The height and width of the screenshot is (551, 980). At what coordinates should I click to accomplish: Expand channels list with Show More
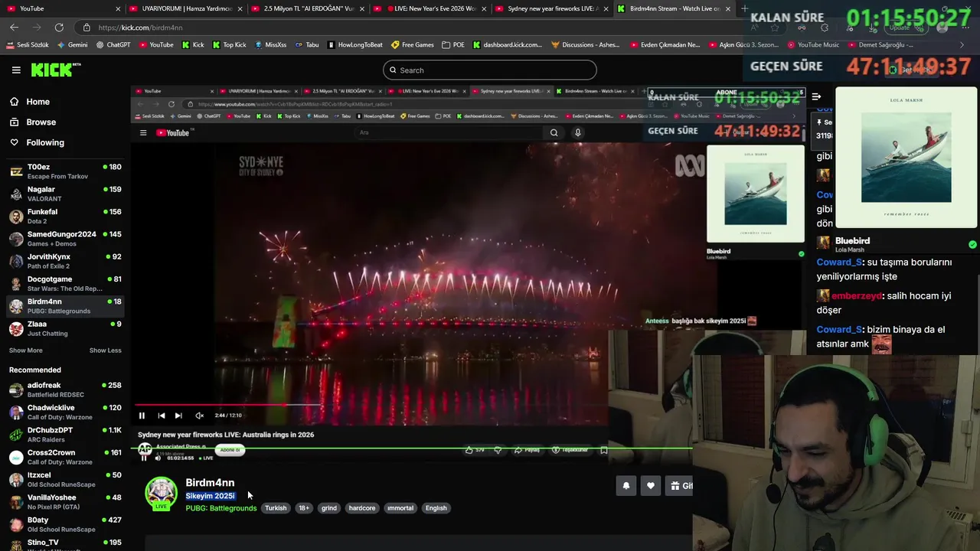25,350
